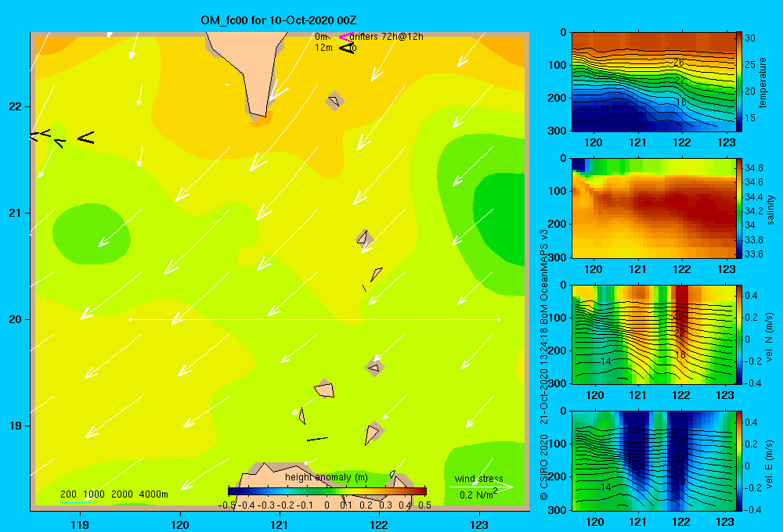Viewport: 783px width, 532px height.
Task: Select the 'drifters 72h@12h' legend text
Action: tap(387, 37)
